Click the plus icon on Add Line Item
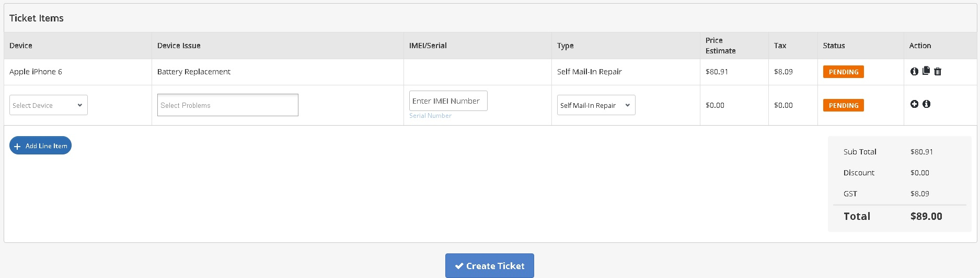 pos(17,147)
